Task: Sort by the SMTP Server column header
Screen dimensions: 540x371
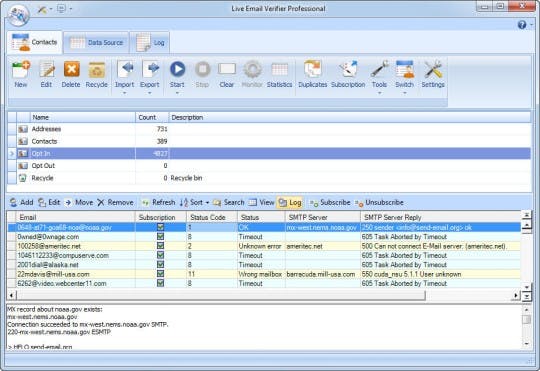Action: [x=322, y=217]
